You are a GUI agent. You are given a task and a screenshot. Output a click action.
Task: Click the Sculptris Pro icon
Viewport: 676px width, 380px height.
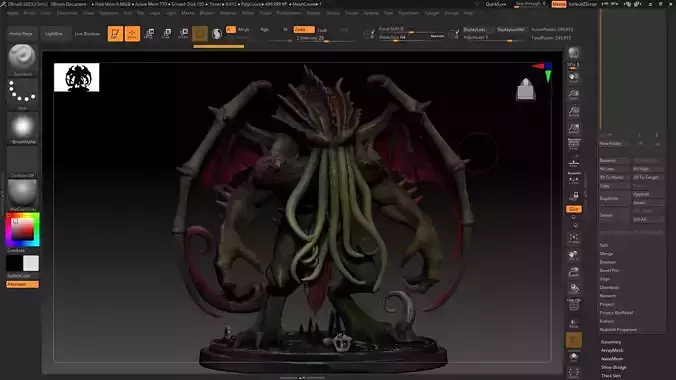click(x=217, y=33)
